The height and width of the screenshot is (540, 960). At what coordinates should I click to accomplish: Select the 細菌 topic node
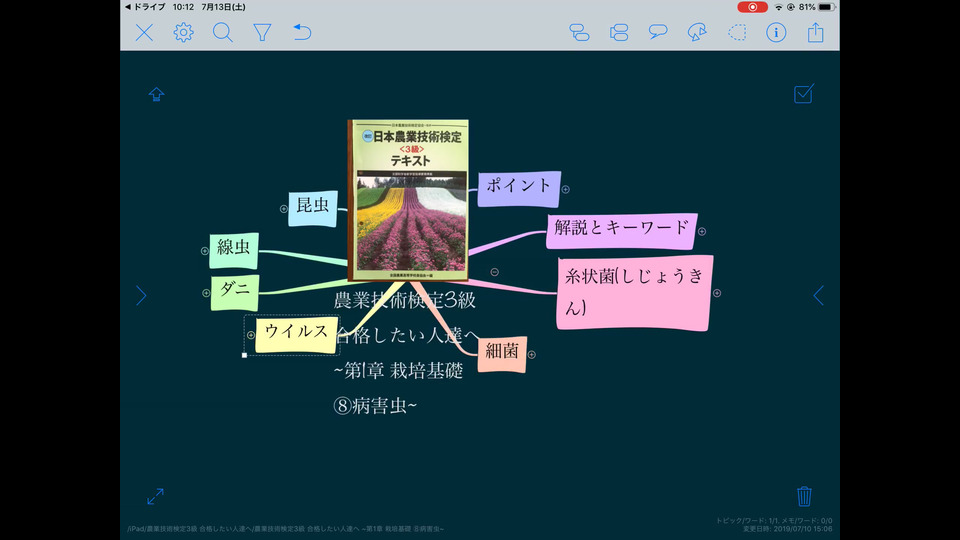click(x=502, y=354)
